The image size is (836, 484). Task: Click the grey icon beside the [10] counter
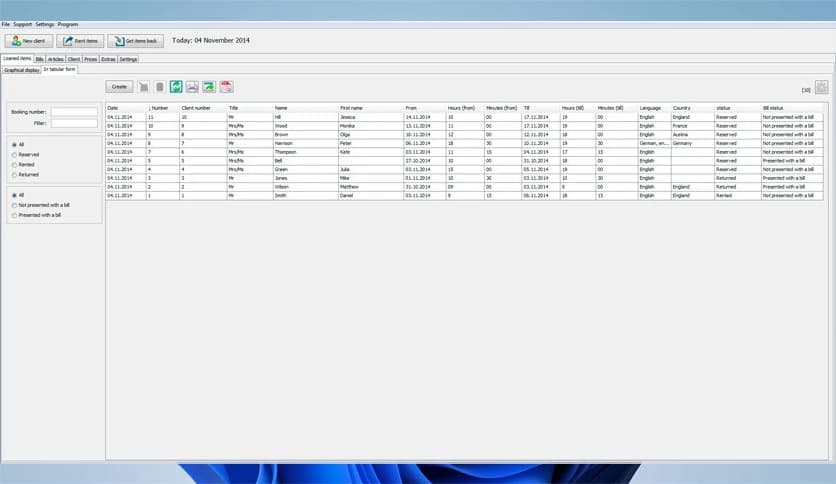tap(822, 87)
